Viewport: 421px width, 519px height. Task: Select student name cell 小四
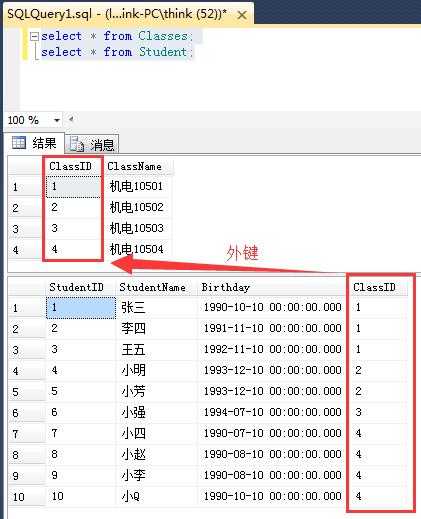157,433
